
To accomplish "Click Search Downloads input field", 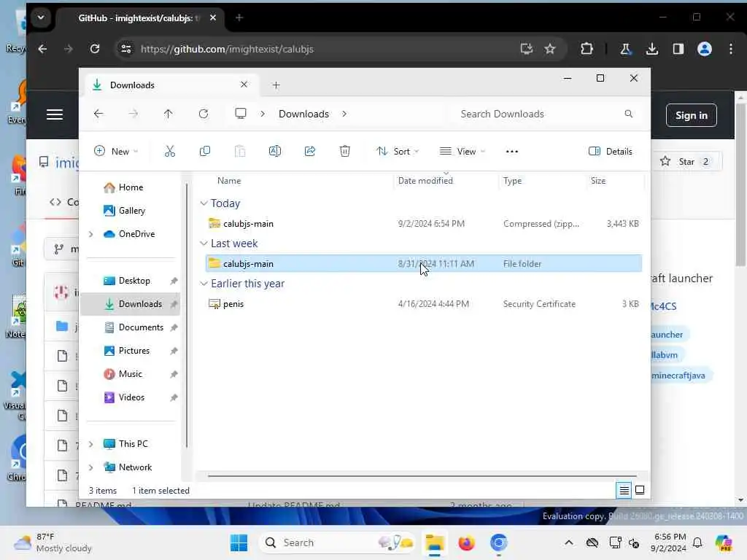I will [546, 114].
